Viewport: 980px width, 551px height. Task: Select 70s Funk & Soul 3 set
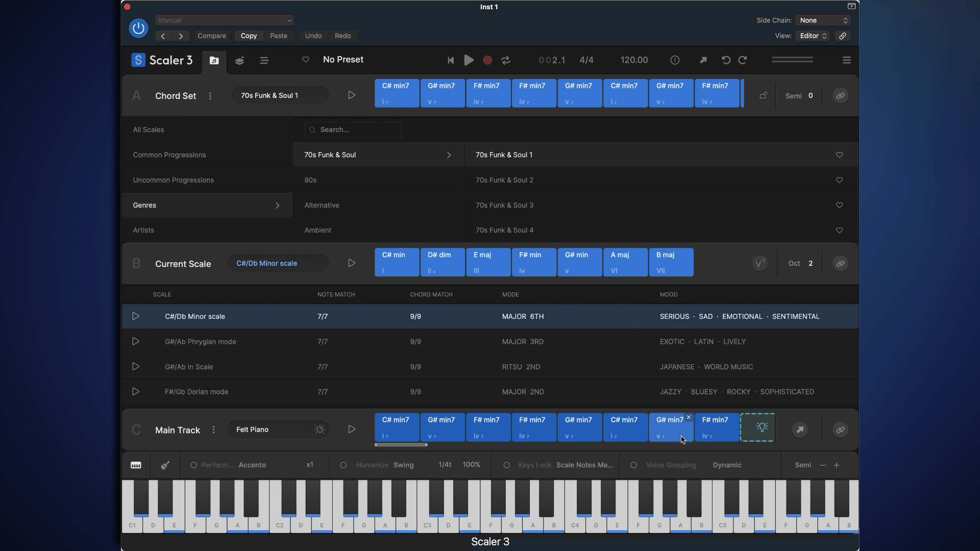point(661,205)
